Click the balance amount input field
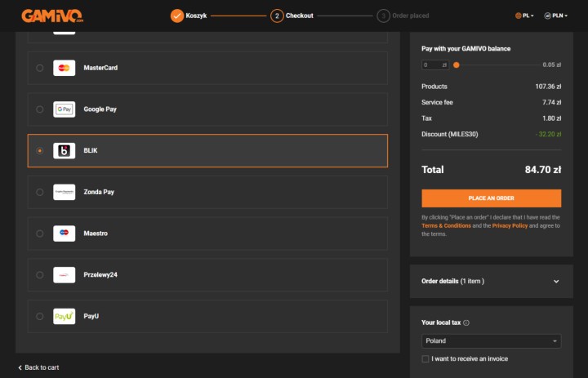 click(435, 64)
